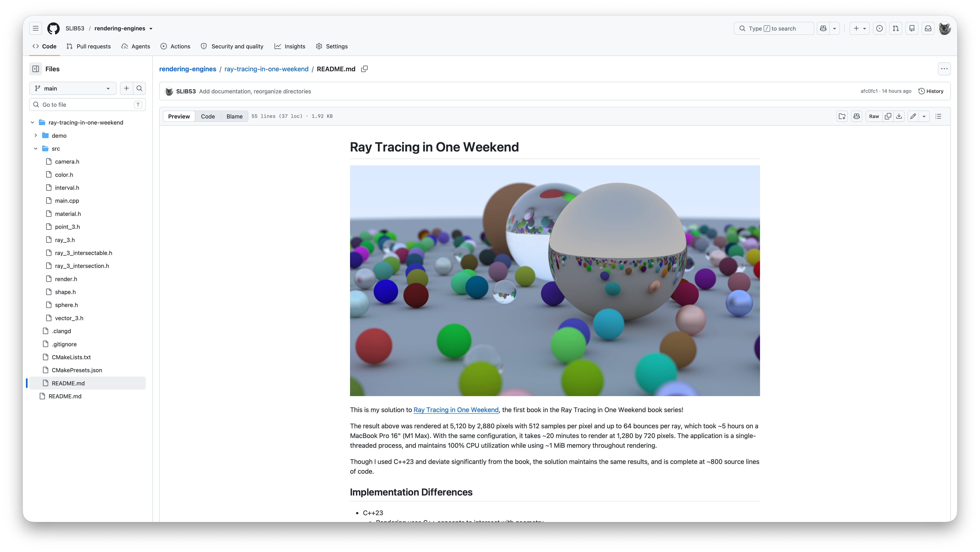Open commit author SLIB53 link
980x552 pixels.
(186, 91)
